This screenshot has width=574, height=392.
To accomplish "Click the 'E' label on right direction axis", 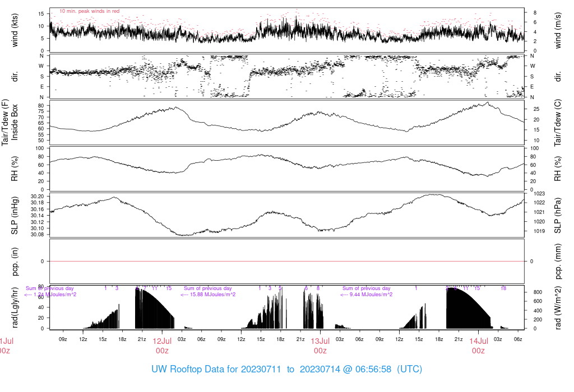I will point(532,87).
